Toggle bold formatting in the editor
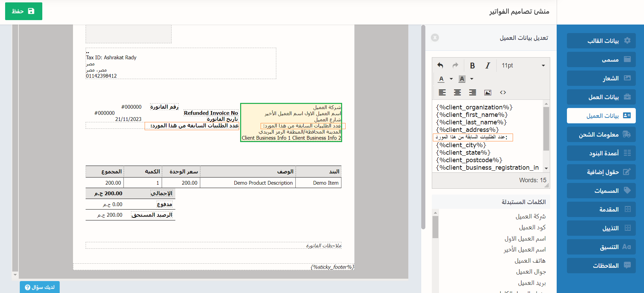644x293 pixels. pos(472,65)
